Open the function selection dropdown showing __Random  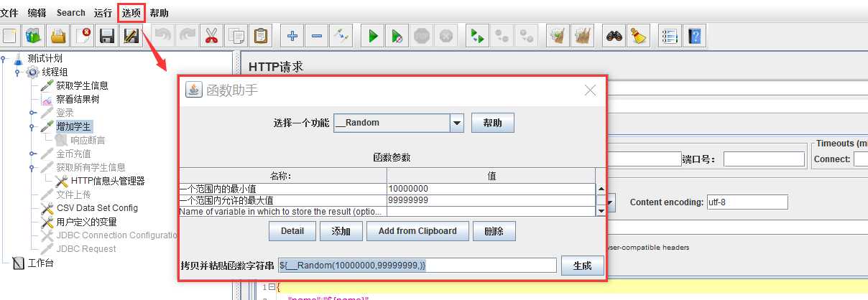(x=399, y=123)
